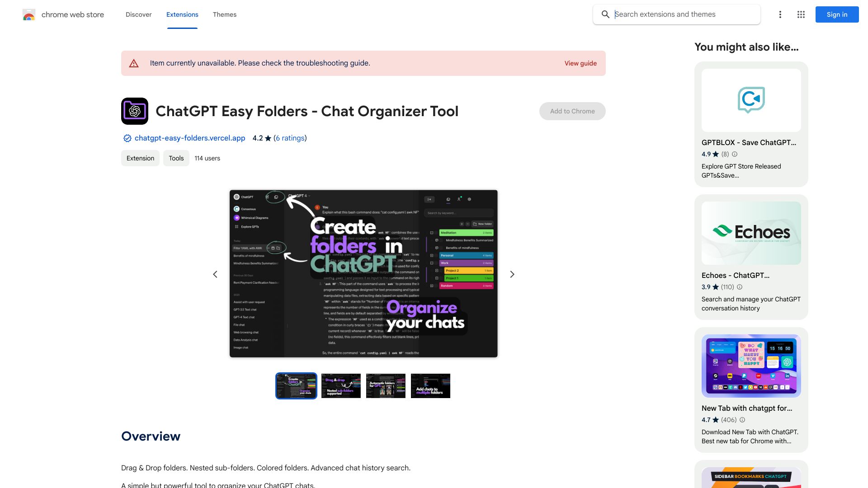Expand the second screenshot thumbnail in carousel

[341, 385]
